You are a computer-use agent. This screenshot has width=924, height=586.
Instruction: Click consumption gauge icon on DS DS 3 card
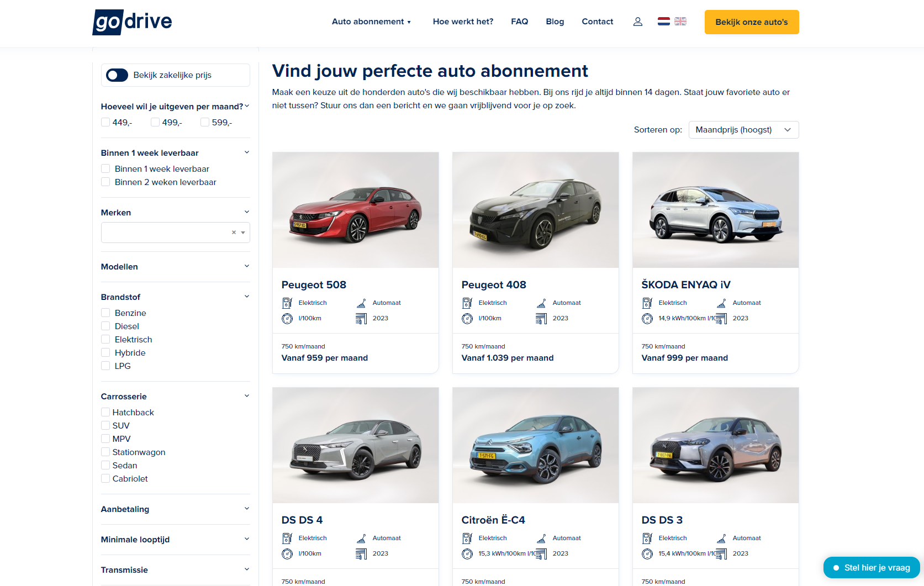[x=647, y=553]
